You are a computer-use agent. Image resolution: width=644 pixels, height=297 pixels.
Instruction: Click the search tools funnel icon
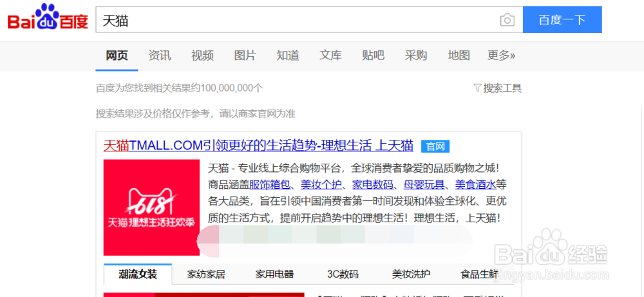[x=477, y=88]
